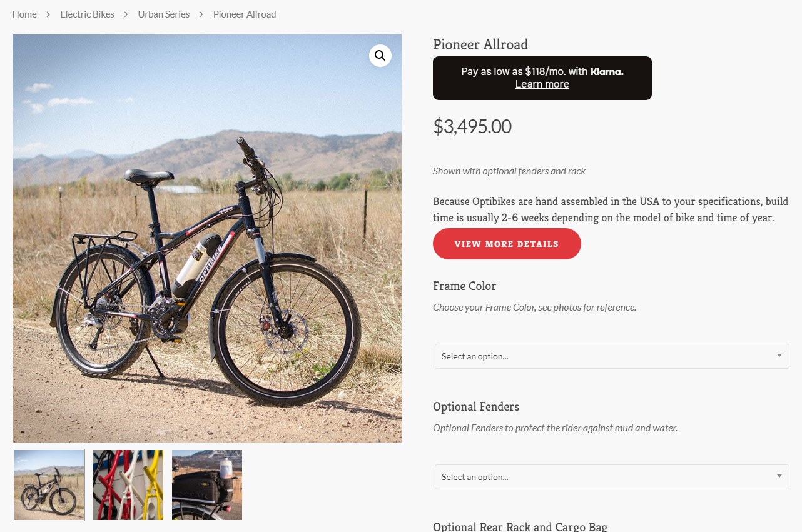
Task: Click the Klarna logo in payment banner
Action: (x=607, y=72)
